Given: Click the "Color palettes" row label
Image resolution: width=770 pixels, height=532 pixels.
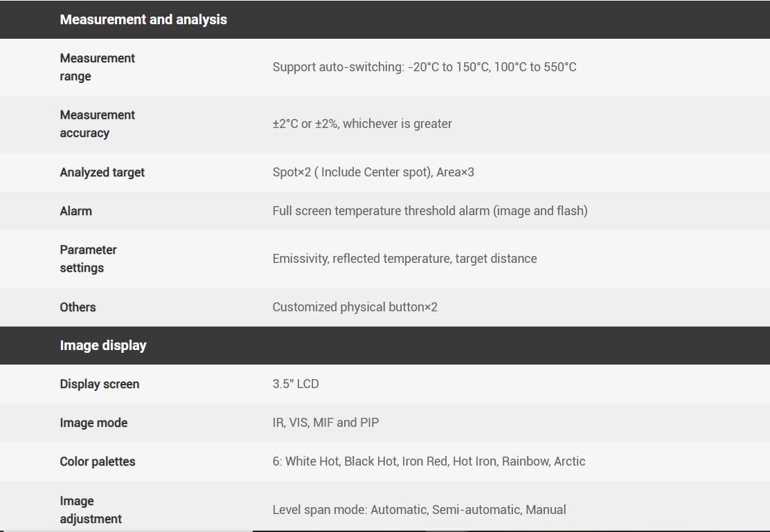Looking at the screenshot, I should point(98,461).
